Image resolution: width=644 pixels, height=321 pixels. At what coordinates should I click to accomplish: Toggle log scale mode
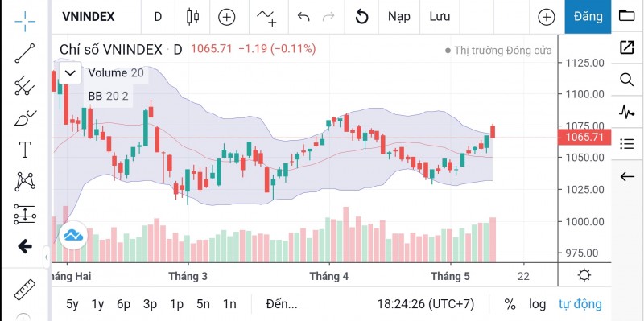tap(537, 304)
